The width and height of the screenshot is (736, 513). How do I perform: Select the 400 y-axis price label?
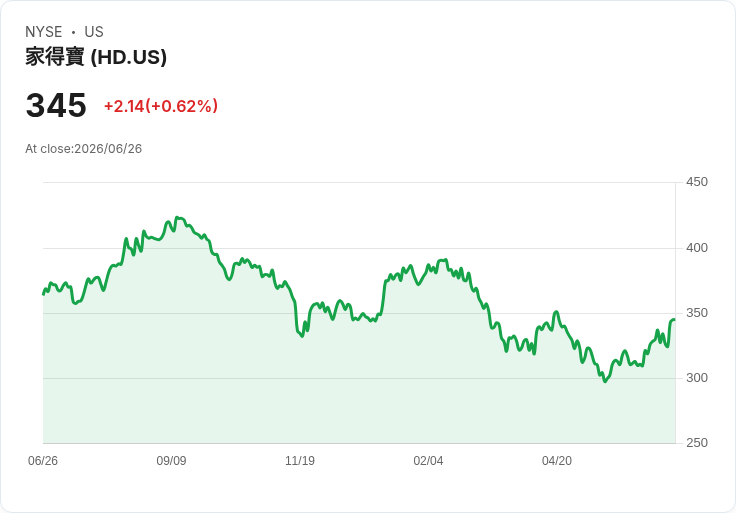697,247
